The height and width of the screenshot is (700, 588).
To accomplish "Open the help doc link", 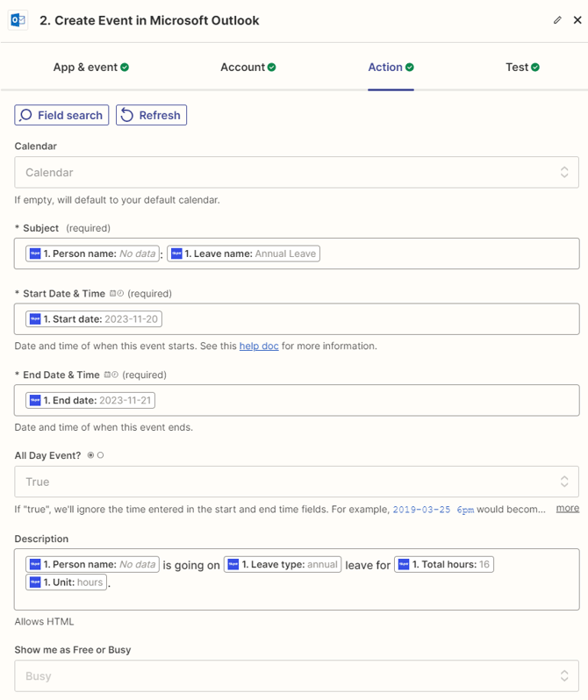I will click(x=259, y=346).
